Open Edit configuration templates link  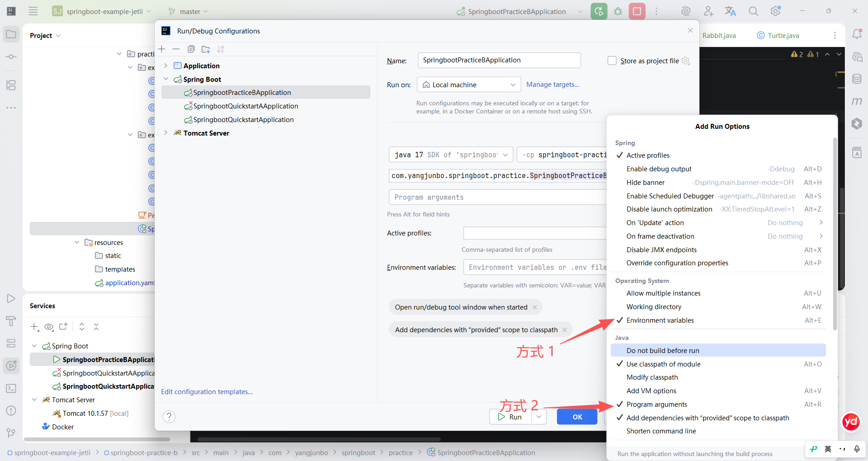(x=207, y=392)
